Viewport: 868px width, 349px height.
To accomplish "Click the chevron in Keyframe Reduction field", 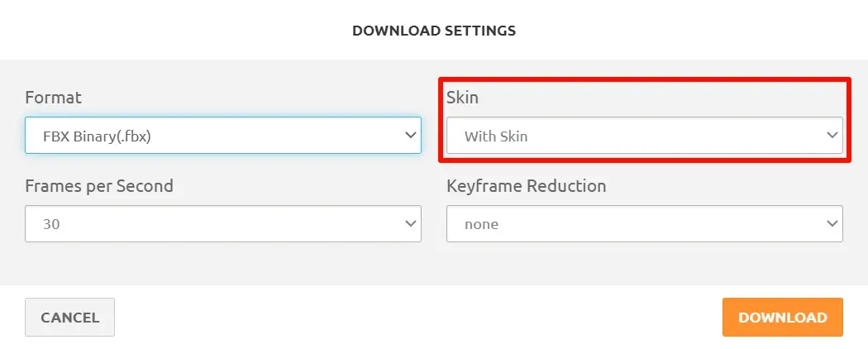I will [x=832, y=223].
